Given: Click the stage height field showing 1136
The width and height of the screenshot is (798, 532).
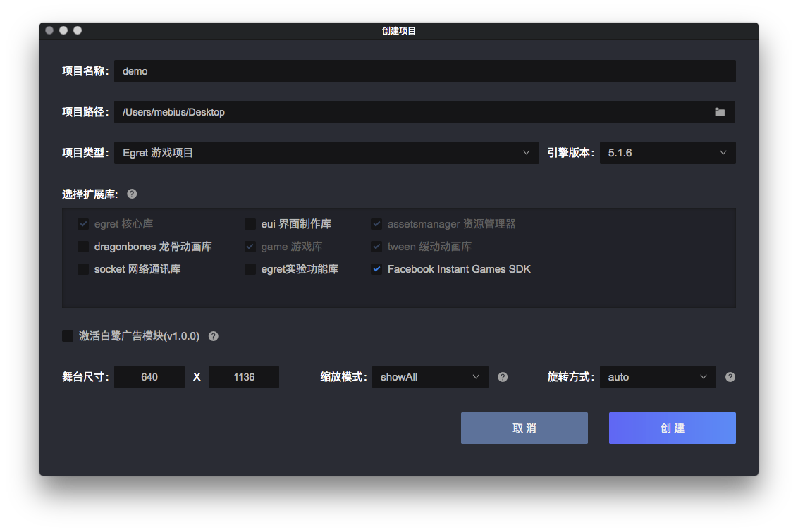Looking at the screenshot, I should pyautogui.click(x=243, y=376).
